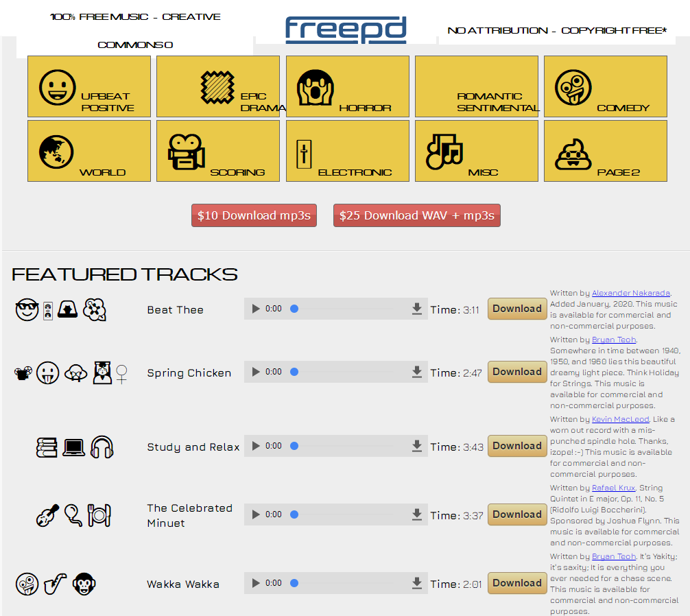Click the laptop icon beside Study and Relax
Screen dimensions: 690x616
[x=73, y=447]
